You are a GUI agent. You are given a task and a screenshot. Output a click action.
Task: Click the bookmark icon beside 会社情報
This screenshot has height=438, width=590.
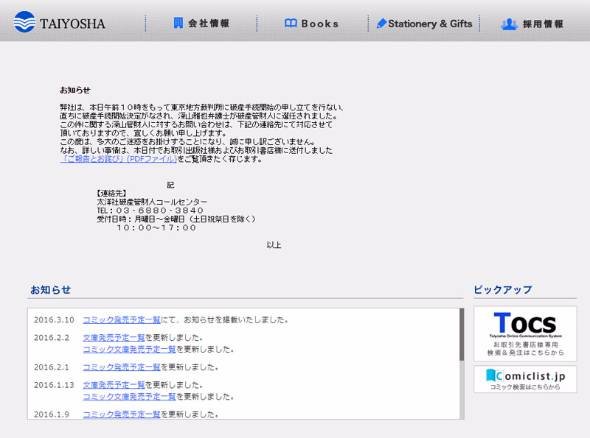pos(178,23)
